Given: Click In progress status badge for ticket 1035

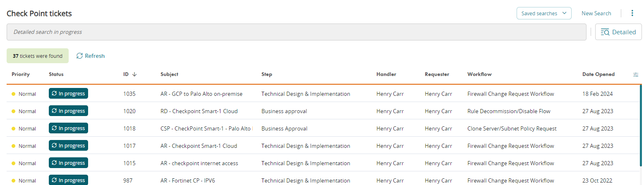Looking at the screenshot, I should pyautogui.click(x=68, y=94).
